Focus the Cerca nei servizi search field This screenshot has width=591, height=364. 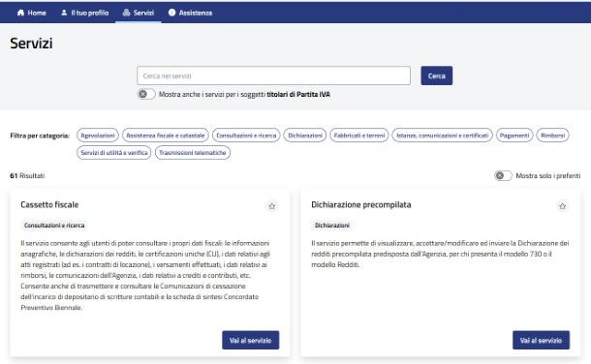273,76
